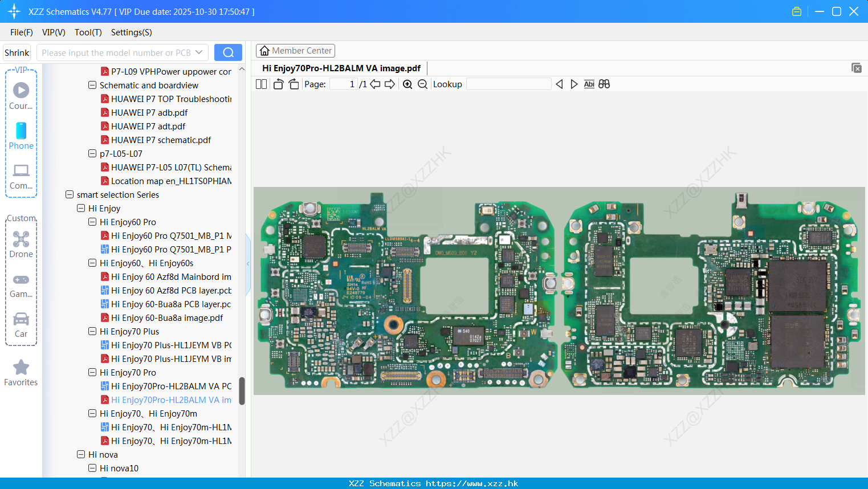Select the Hi Enjoy70Pro-HL2BALM VA image.pdf tab
This screenshot has width=868, height=489.
coord(341,68)
